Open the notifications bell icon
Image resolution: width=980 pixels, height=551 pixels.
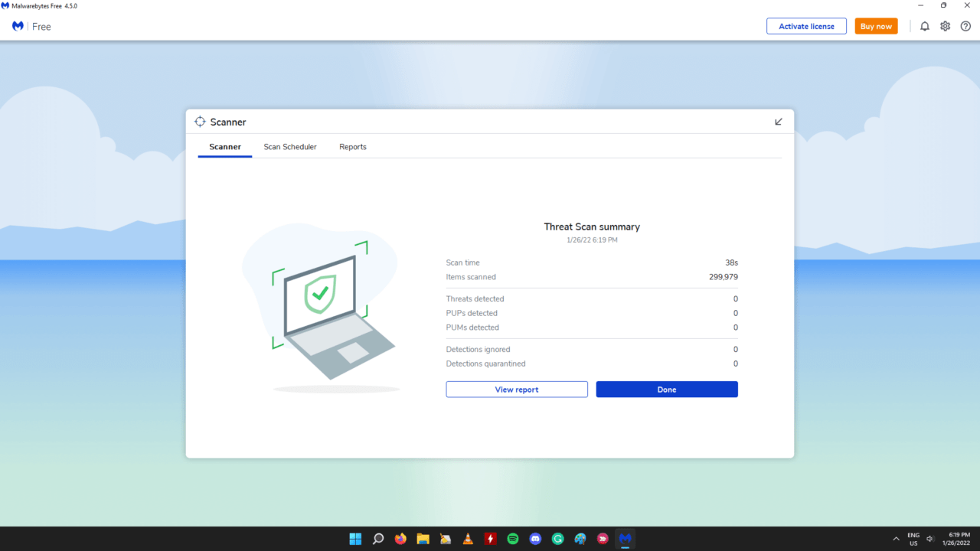click(925, 26)
